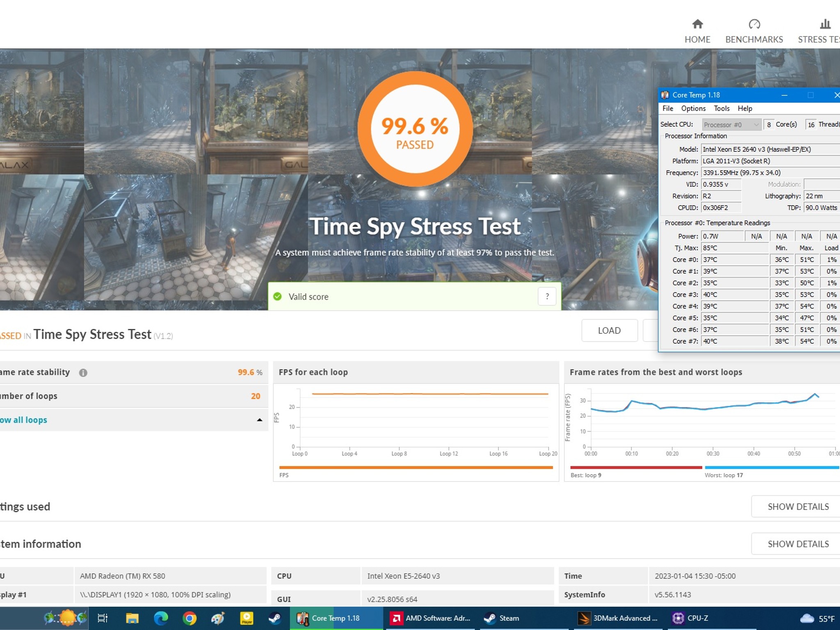Open the Select CPU Processor #0 dropdown

(731, 124)
